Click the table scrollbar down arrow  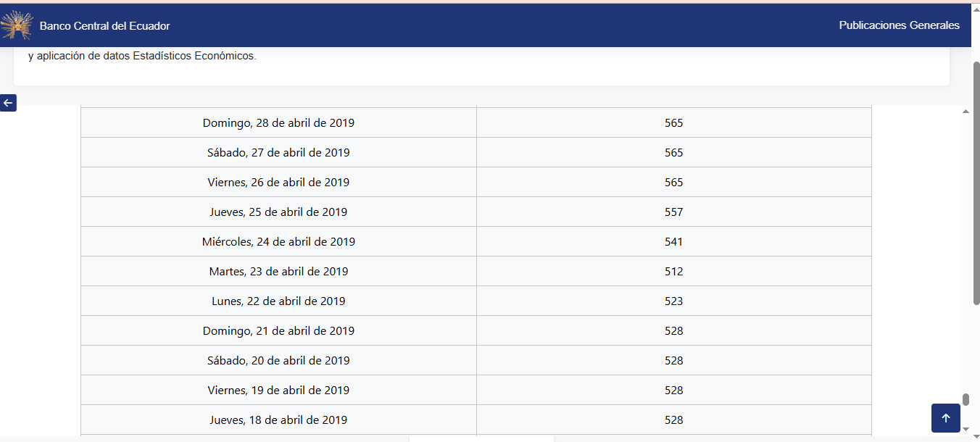[x=966, y=429]
